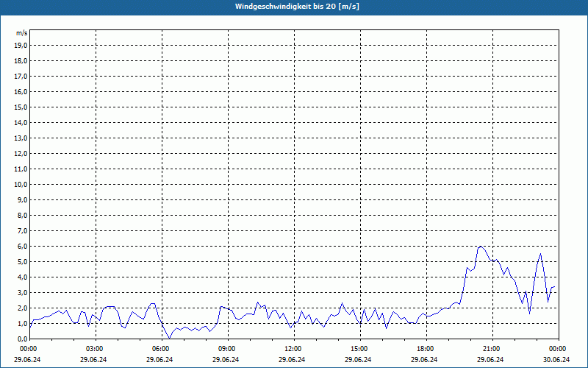Click the 15:00 time label
The width and height of the screenshot is (588, 368).
click(x=359, y=349)
